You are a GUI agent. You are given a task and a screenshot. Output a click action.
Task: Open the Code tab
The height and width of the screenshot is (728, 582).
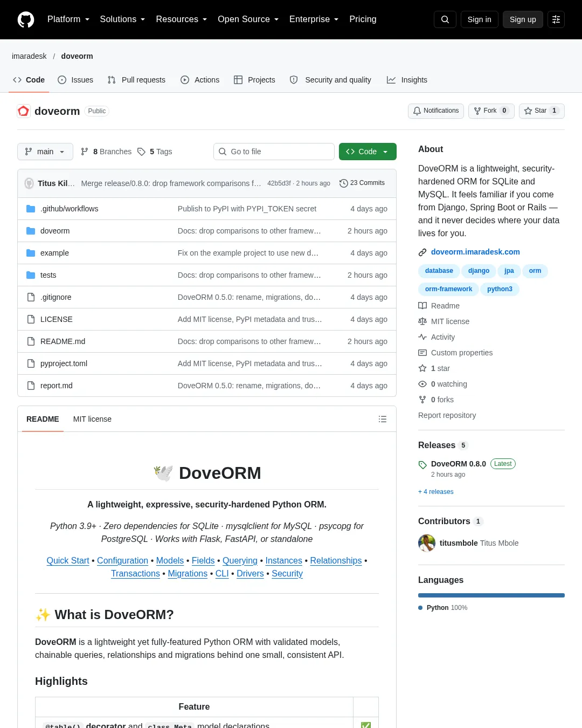pos(29,80)
